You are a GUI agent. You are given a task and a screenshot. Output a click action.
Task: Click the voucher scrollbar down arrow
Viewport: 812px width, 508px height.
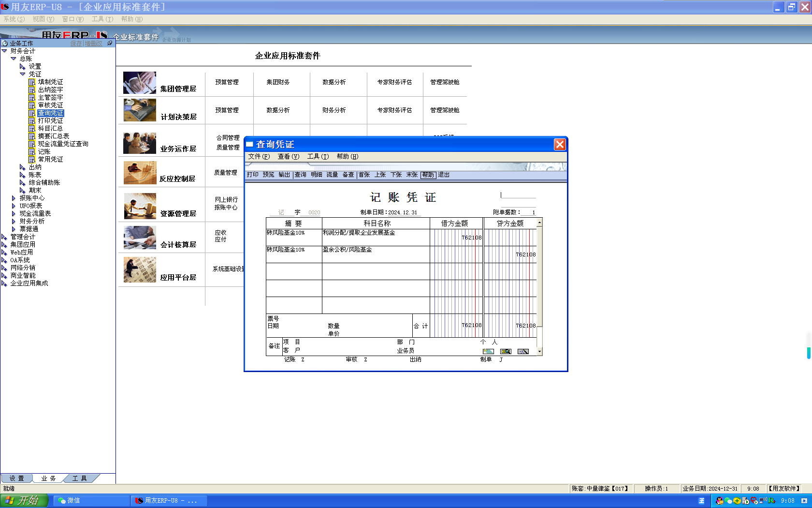pos(539,352)
